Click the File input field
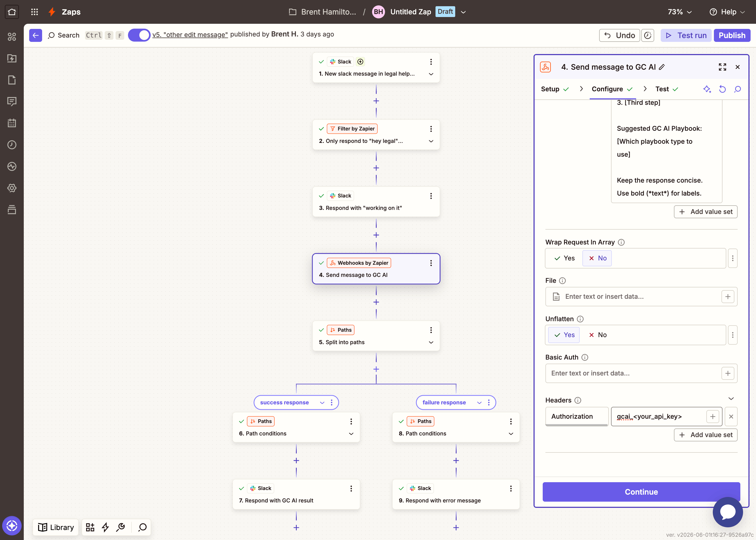756x540 pixels. [x=641, y=297]
